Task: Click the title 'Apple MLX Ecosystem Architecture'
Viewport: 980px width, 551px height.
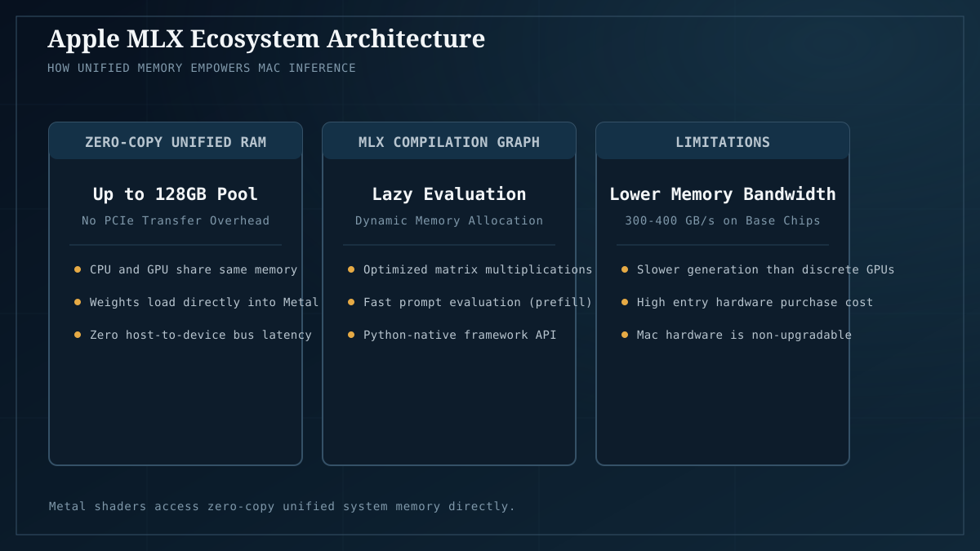Action: point(266,39)
